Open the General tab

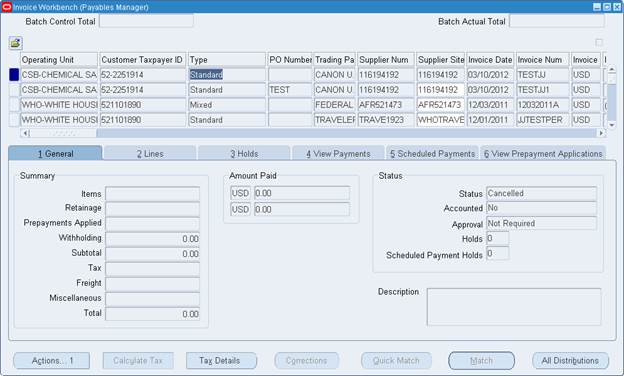point(55,154)
